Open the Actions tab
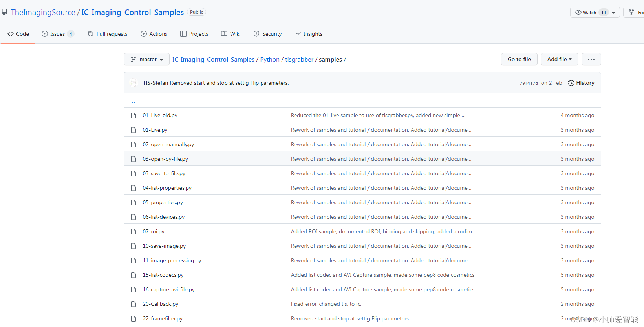 (154, 34)
